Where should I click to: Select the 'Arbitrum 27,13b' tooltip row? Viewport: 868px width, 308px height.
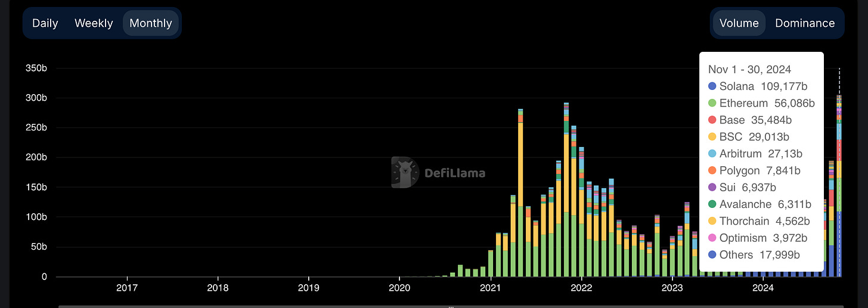coord(755,154)
